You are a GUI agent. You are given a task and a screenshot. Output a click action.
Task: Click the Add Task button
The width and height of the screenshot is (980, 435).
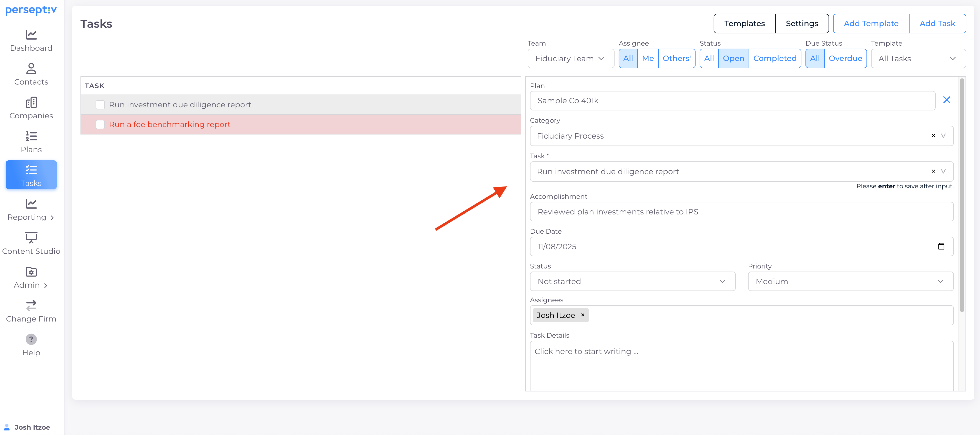pyautogui.click(x=937, y=24)
